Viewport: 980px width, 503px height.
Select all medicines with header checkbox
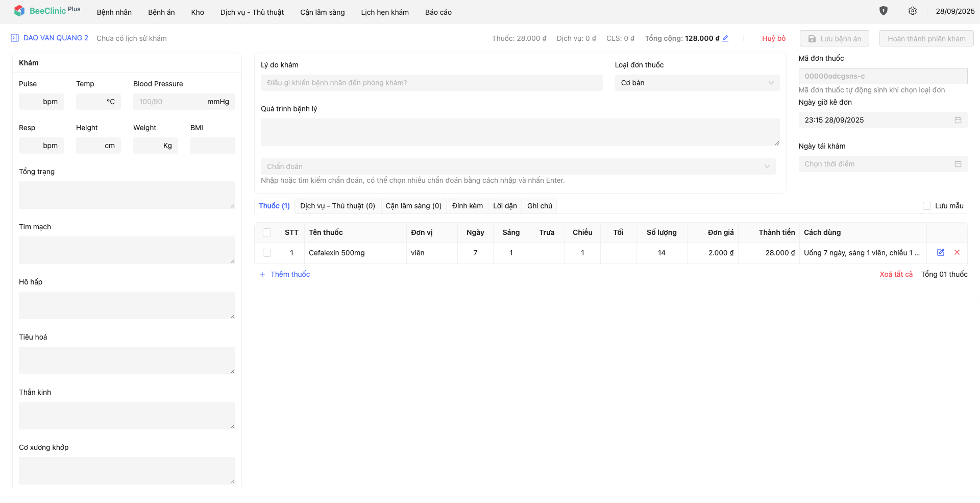click(x=267, y=233)
